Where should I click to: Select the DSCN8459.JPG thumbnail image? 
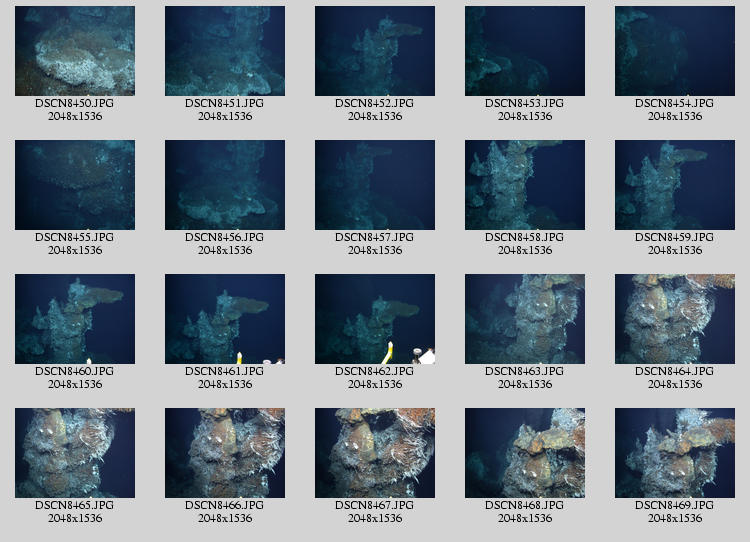point(675,185)
